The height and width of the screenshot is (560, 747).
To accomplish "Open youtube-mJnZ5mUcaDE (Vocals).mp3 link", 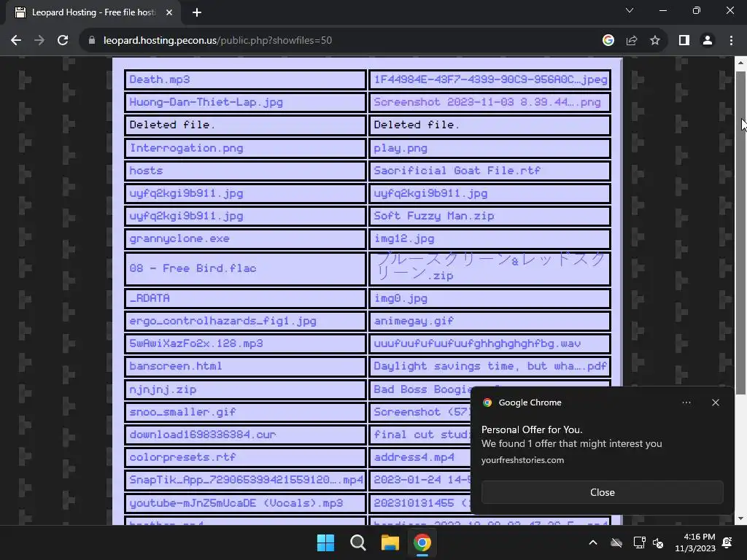I will [236, 503].
